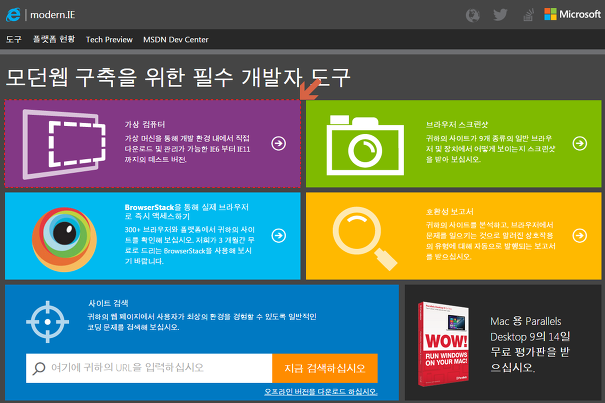
Task: Click the 가상 컴퓨터 tile title
Action: point(145,124)
